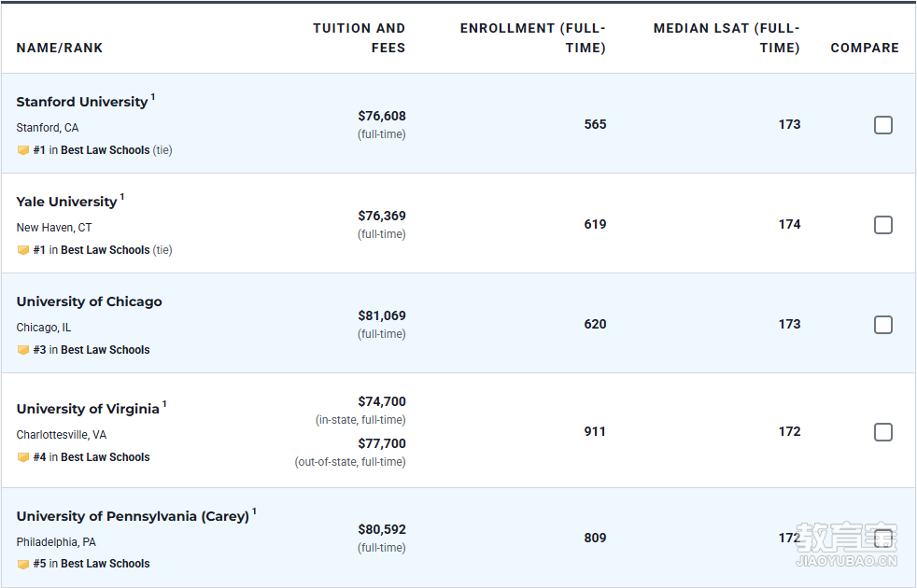Open the Yale University school link
917x588 pixels.
pos(66,202)
